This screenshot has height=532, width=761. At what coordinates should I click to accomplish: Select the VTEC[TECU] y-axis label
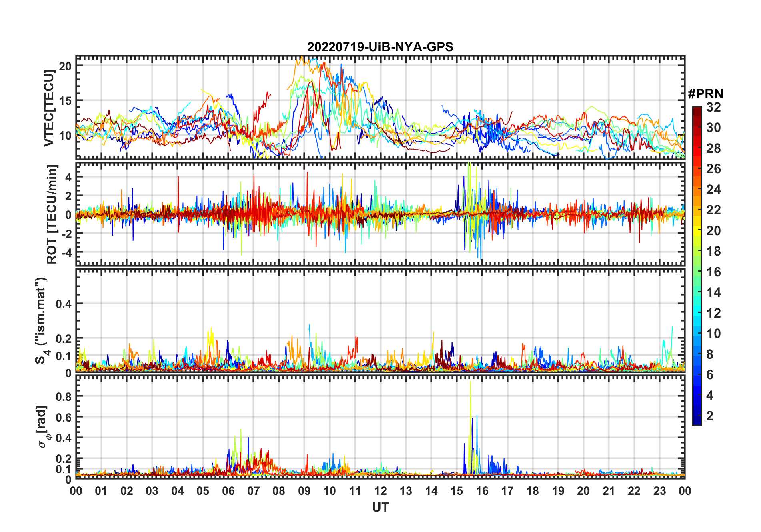click(49, 108)
